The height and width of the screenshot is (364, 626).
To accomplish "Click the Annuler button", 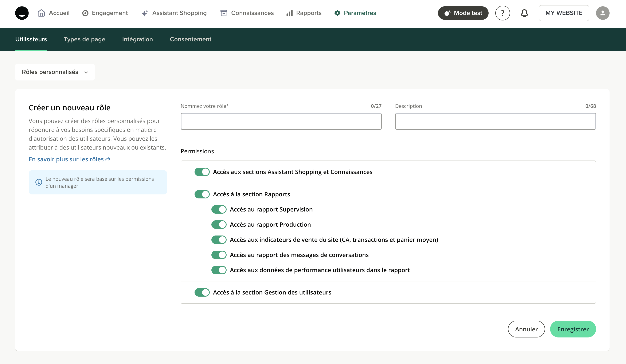I will point(526,329).
